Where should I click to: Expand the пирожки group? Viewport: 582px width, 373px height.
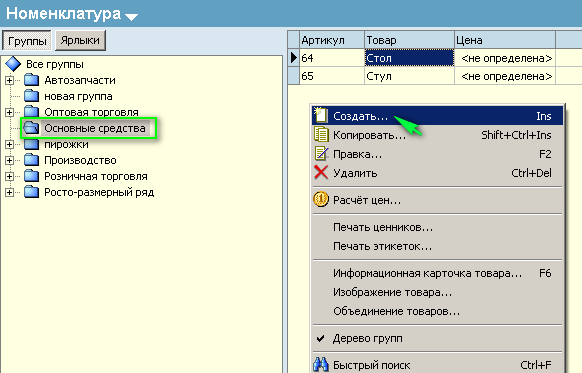tap(9, 144)
